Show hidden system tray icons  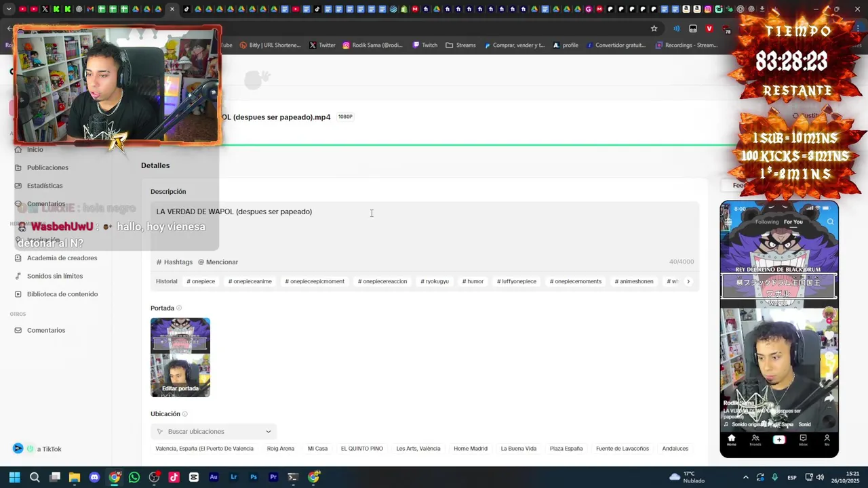coord(745,477)
